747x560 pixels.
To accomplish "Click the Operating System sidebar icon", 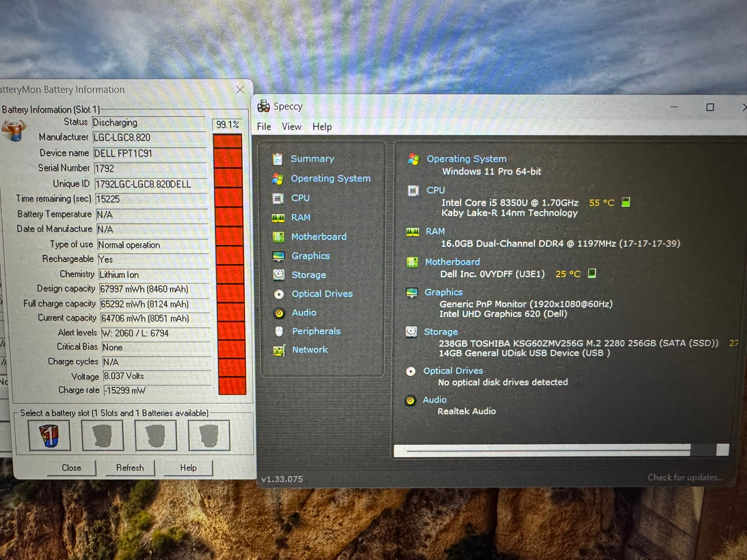I will (278, 179).
